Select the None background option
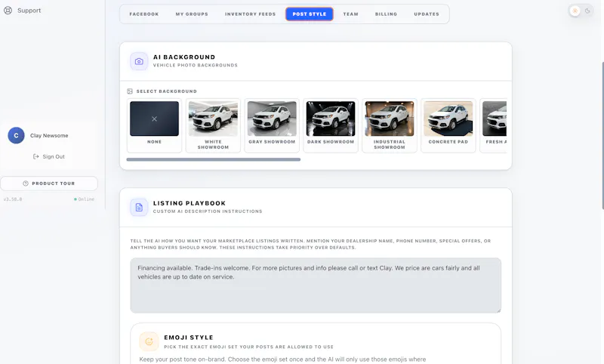604x364 pixels. click(x=155, y=125)
